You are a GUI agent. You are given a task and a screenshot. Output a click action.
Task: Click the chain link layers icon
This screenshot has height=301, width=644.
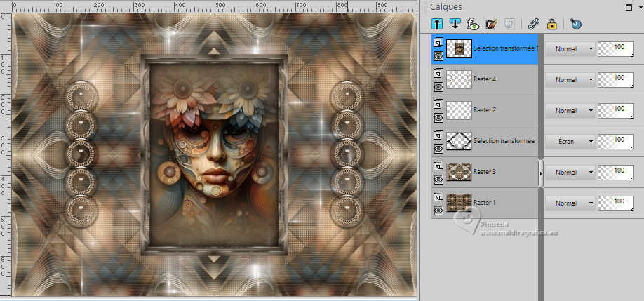[534, 24]
